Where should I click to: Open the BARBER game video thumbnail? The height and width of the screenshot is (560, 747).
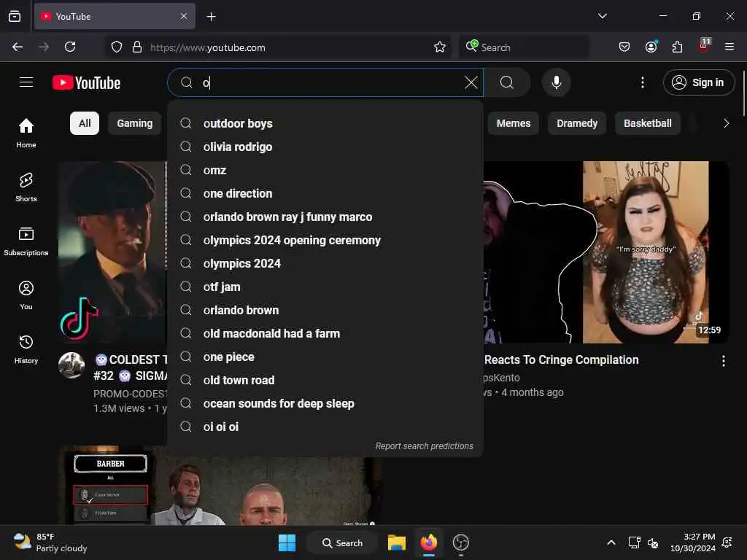tap(219, 485)
